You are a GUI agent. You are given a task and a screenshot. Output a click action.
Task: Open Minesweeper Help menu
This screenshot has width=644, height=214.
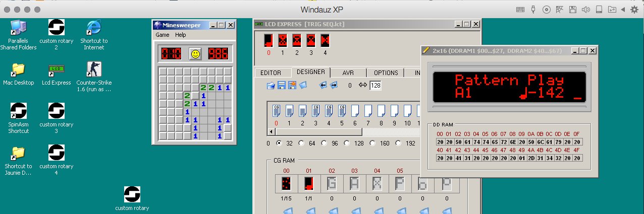pyautogui.click(x=181, y=35)
